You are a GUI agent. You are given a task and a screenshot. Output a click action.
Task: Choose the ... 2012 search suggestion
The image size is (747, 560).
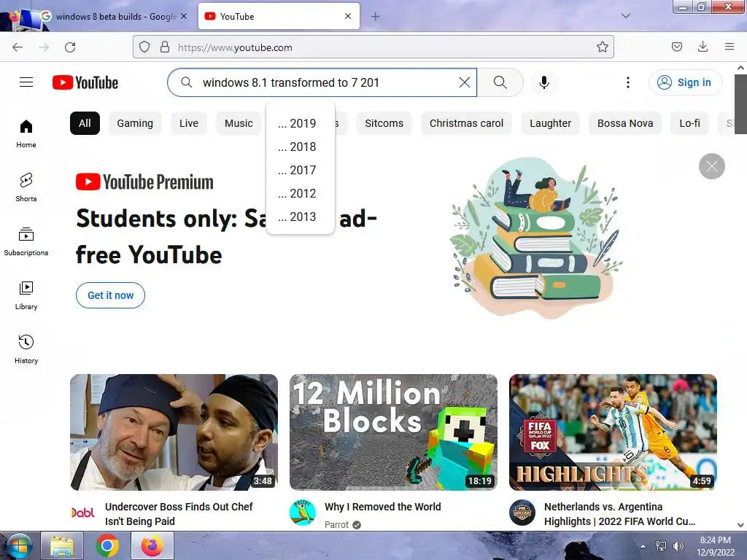[300, 193]
